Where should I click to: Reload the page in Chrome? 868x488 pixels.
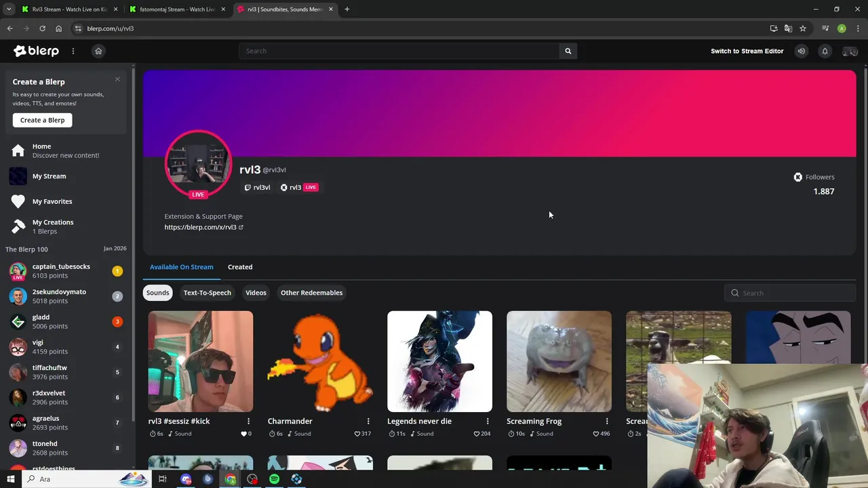[x=42, y=28]
